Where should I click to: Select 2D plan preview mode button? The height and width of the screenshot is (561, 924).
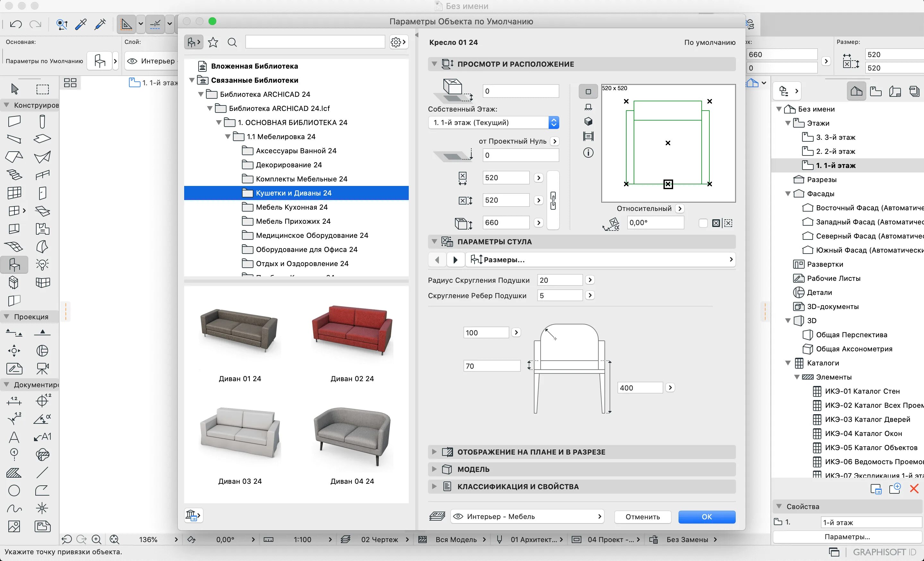tap(588, 91)
